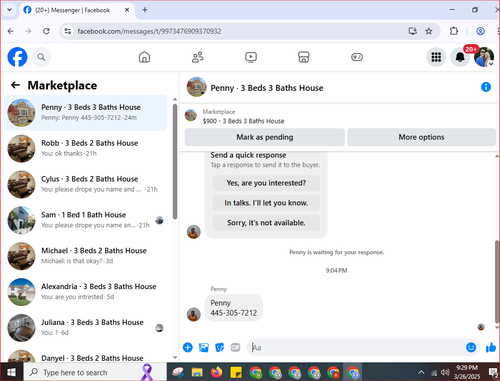The image size is (500, 381).
Task: Close the Messenger | Facebook tab
Action: click(x=127, y=10)
